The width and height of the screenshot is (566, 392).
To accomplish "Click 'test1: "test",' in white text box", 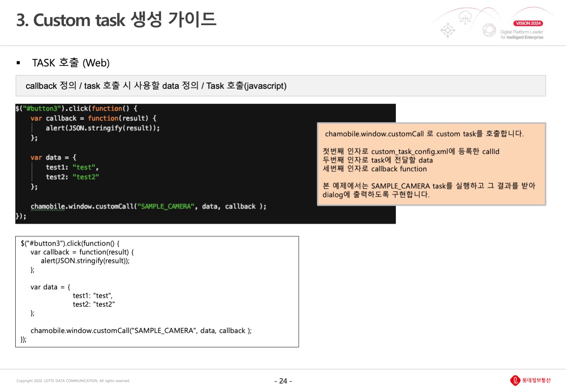I will click(x=92, y=296).
